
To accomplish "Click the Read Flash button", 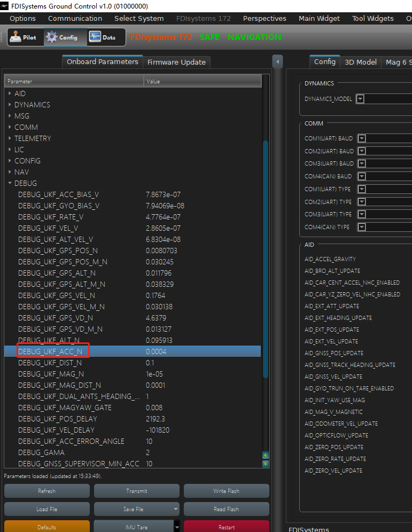I will coord(227,509).
